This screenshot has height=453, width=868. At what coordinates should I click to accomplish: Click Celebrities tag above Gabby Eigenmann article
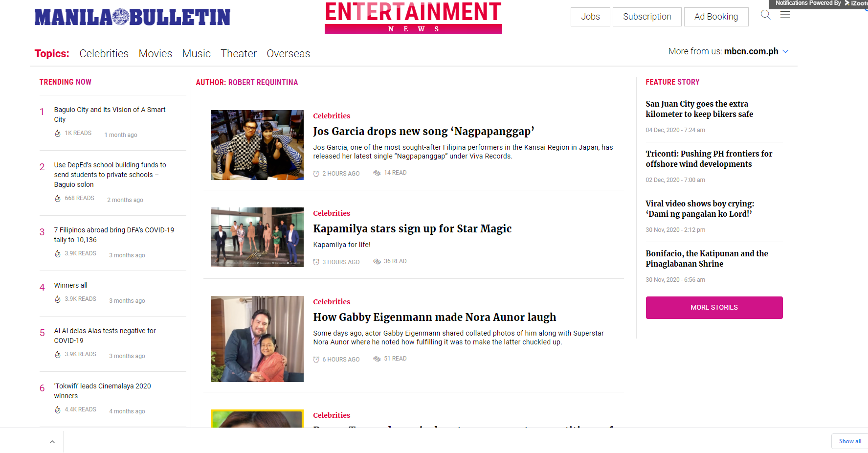coord(332,302)
